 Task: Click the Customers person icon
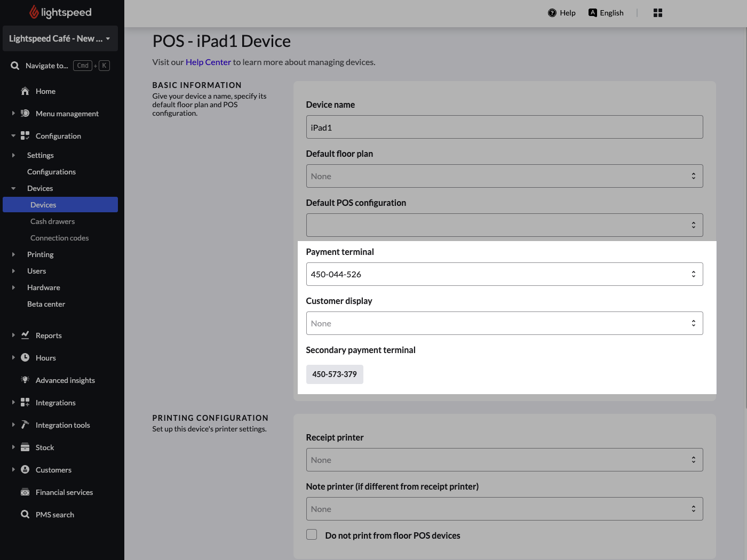pos(25,469)
